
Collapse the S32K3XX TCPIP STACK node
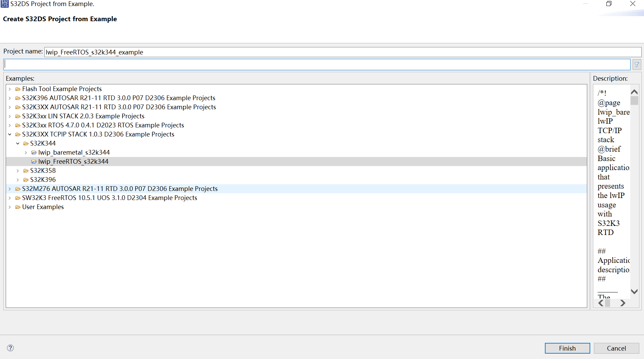[x=10, y=134]
